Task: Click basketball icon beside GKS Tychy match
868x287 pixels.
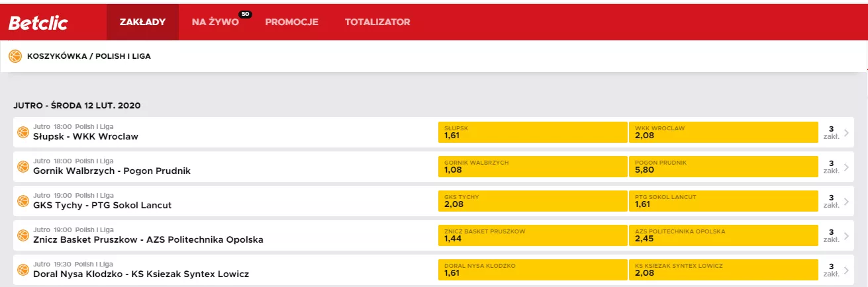Action: [x=23, y=201]
